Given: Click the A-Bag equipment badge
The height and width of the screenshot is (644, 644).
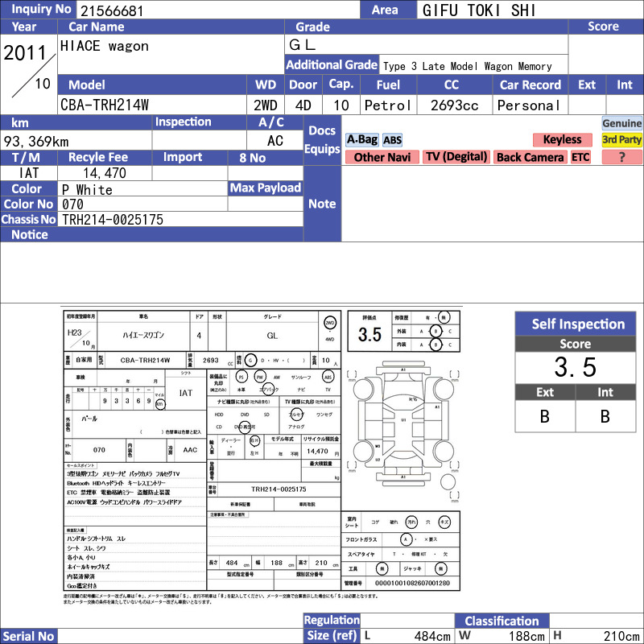Looking at the screenshot, I should tap(361, 140).
